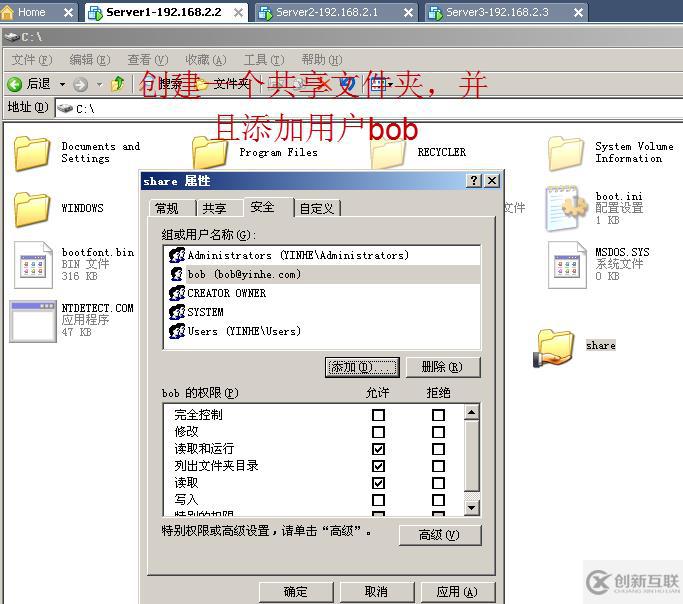The image size is (683, 604).
Task: Switch to Server3-192.168.2.3 tab
Action: click(x=506, y=12)
